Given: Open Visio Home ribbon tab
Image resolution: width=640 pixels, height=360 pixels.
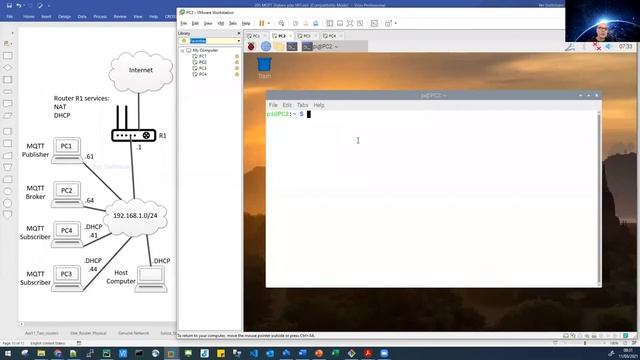Looking at the screenshot, I should 29,17.
